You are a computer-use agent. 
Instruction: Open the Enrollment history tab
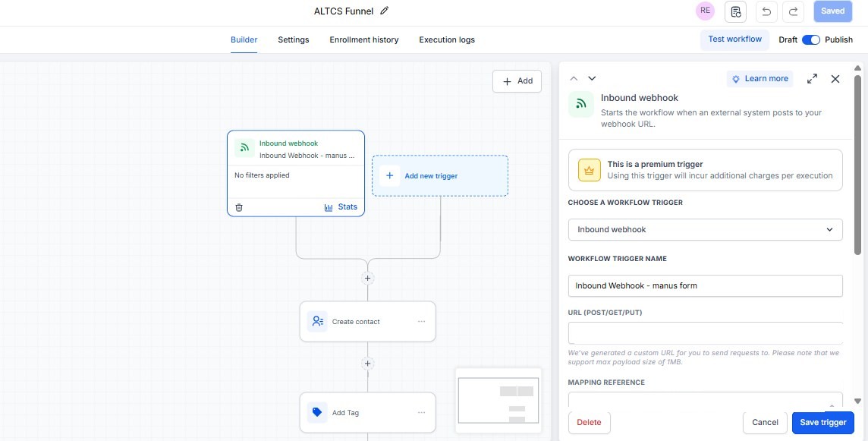click(364, 40)
